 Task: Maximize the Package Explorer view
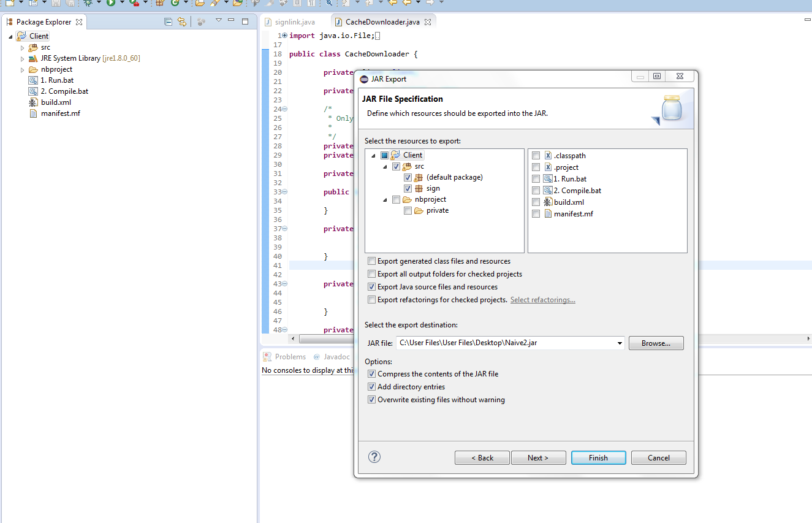pos(245,21)
